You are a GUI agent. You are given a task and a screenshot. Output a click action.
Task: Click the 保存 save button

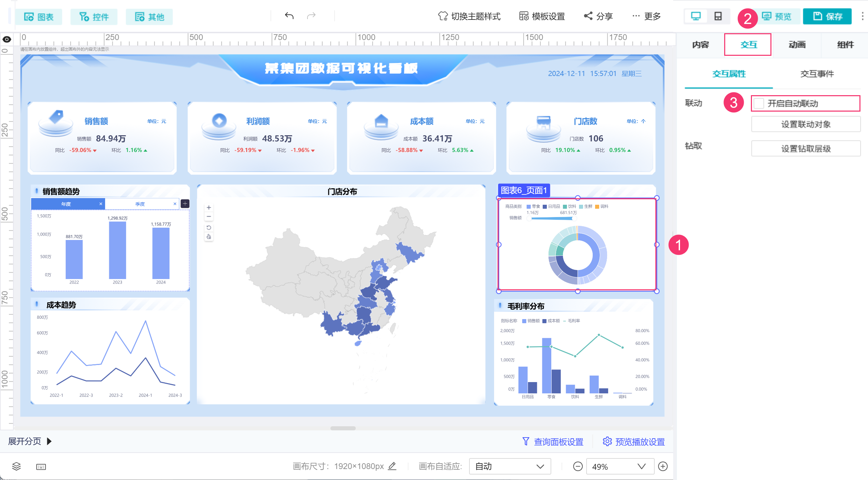click(x=827, y=16)
